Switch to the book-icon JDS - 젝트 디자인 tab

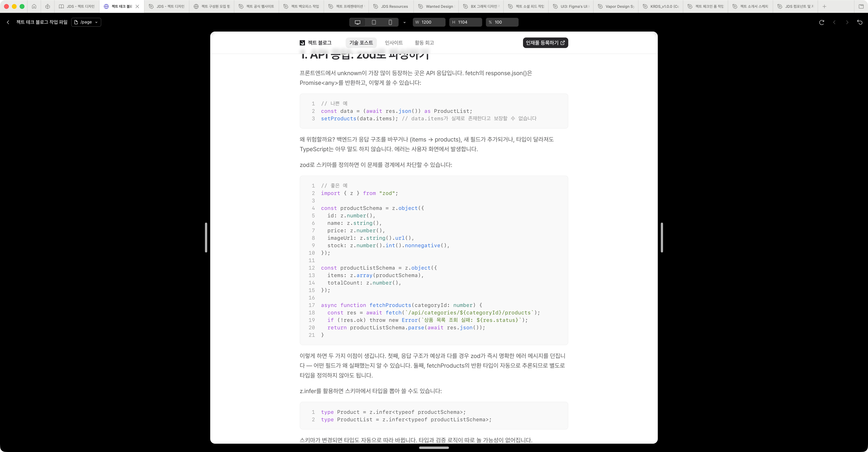(77, 6)
